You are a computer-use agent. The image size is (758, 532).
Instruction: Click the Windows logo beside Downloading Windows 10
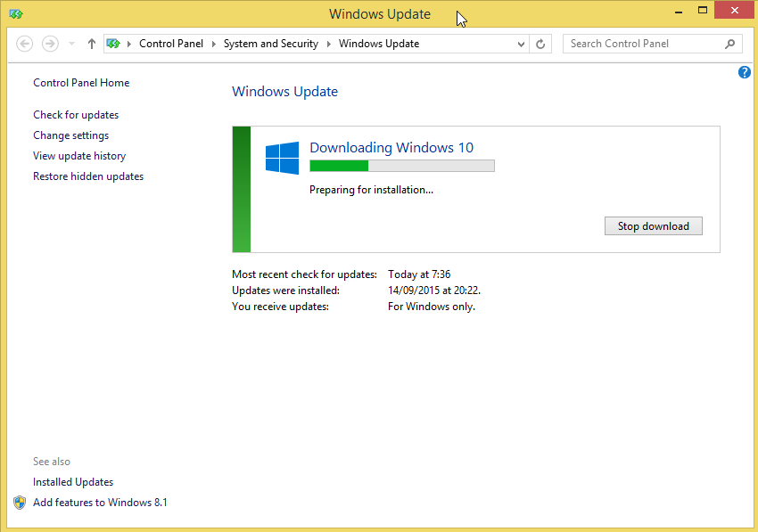coord(282,157)
